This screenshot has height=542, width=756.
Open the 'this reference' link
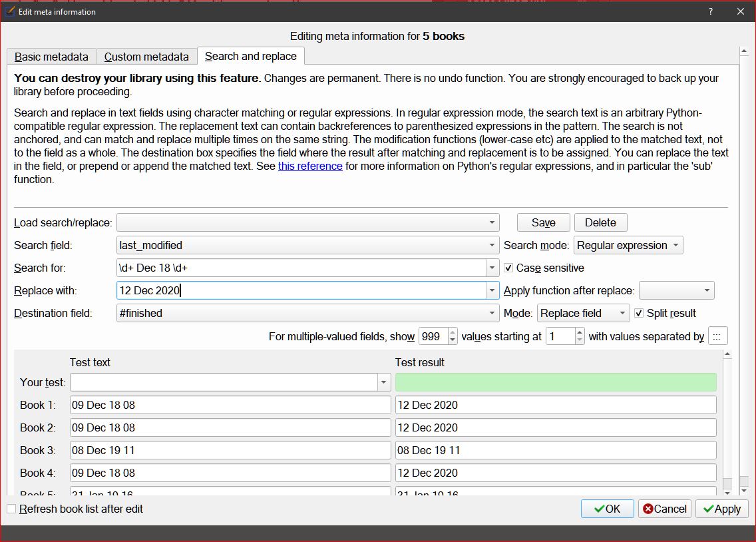pyautogui.click(x=310, y=166)
